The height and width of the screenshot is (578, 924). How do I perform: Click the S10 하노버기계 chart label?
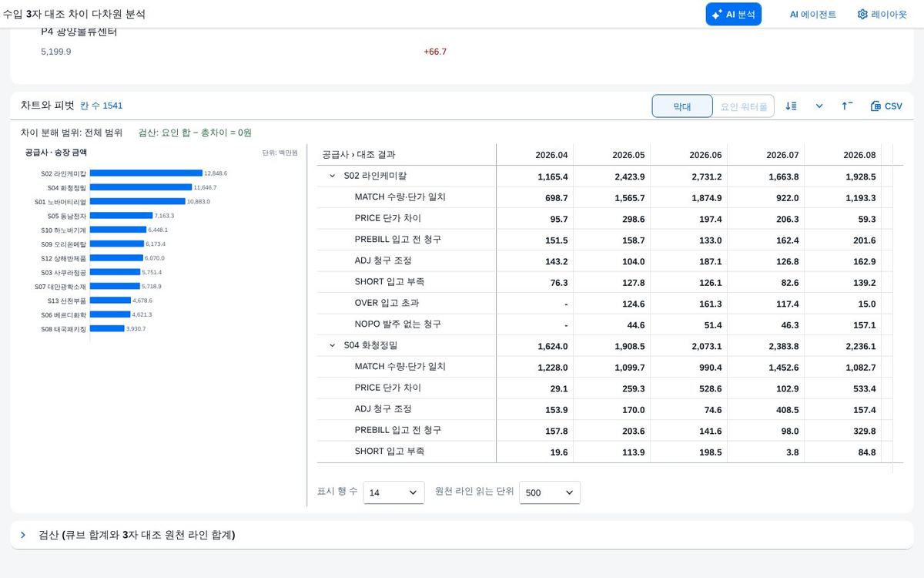coord(64,230)
